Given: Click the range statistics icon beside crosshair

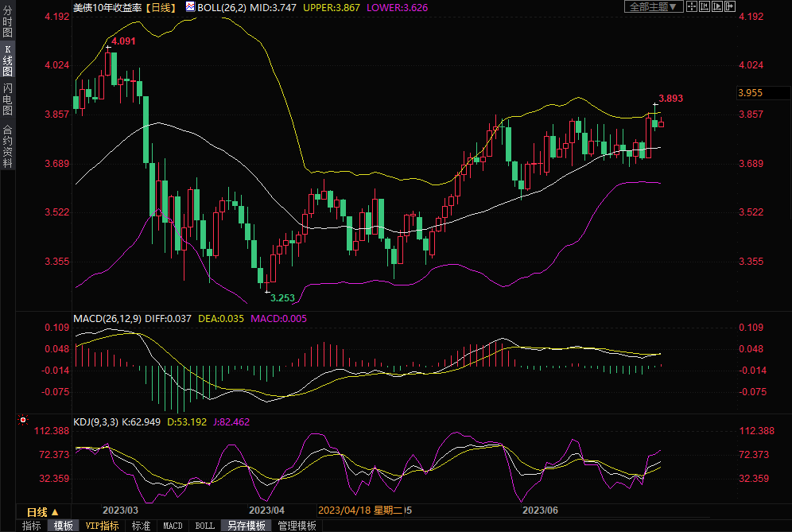Looking at the screenshot, I should (706, 6).
